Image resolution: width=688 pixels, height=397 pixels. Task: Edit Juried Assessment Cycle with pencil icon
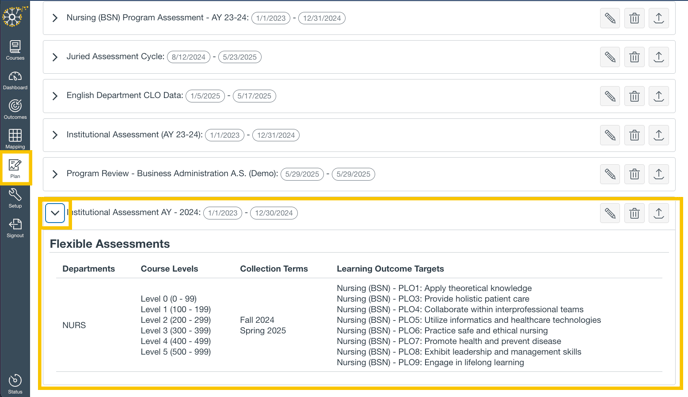click(x=610, y=57)
